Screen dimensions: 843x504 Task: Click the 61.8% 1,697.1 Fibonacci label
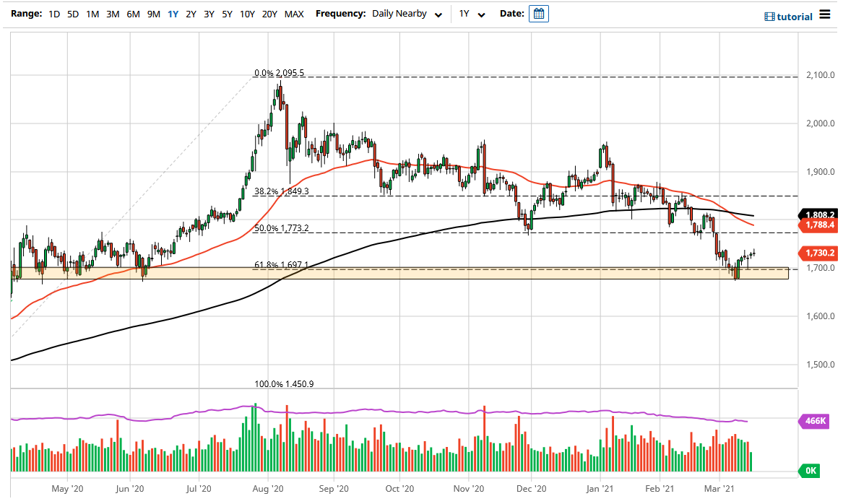281,264
